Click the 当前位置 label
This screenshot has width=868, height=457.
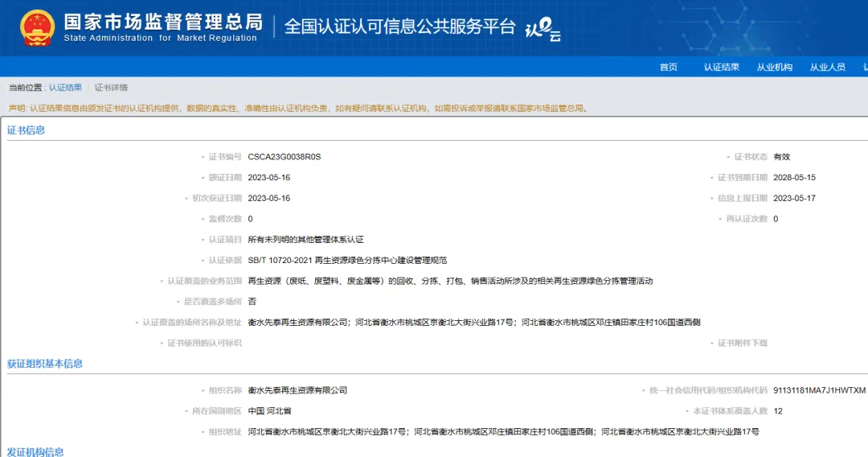tap(26, 88)
